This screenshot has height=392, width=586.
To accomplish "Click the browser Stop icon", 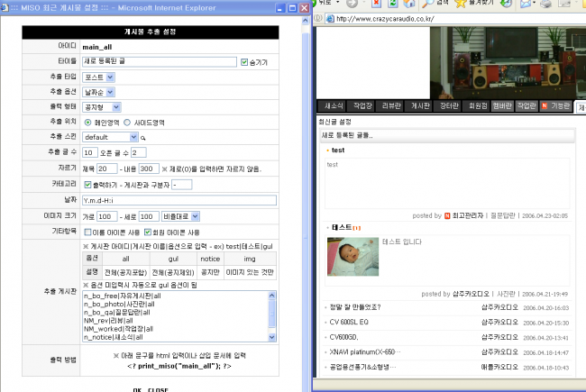I will [377, 5].
